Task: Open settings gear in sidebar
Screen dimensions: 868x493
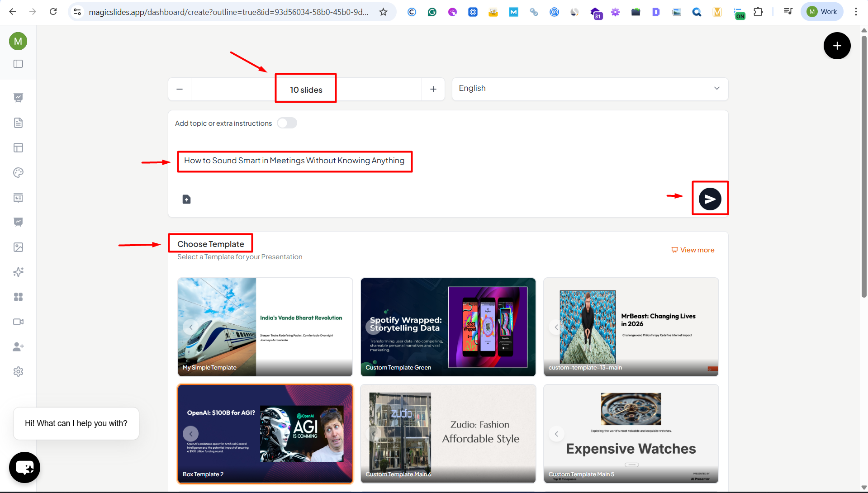Action: pos(18,372)
